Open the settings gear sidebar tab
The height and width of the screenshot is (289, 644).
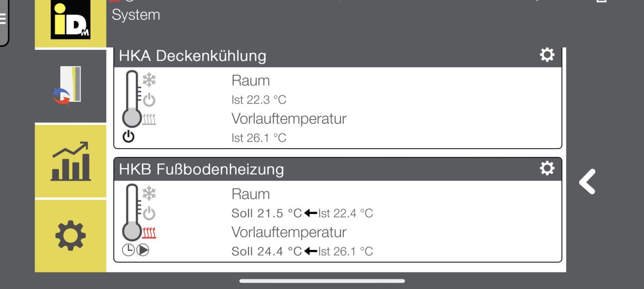point(70,236)
